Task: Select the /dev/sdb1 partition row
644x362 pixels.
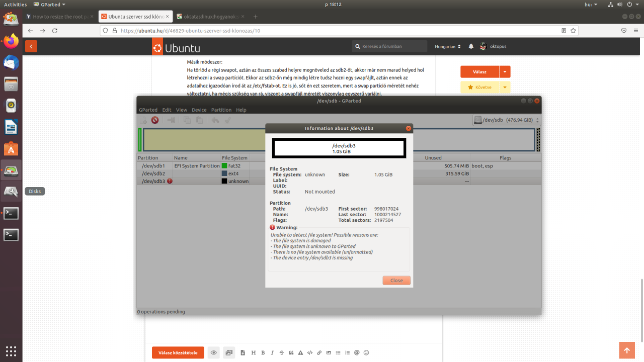Action: 339,165
